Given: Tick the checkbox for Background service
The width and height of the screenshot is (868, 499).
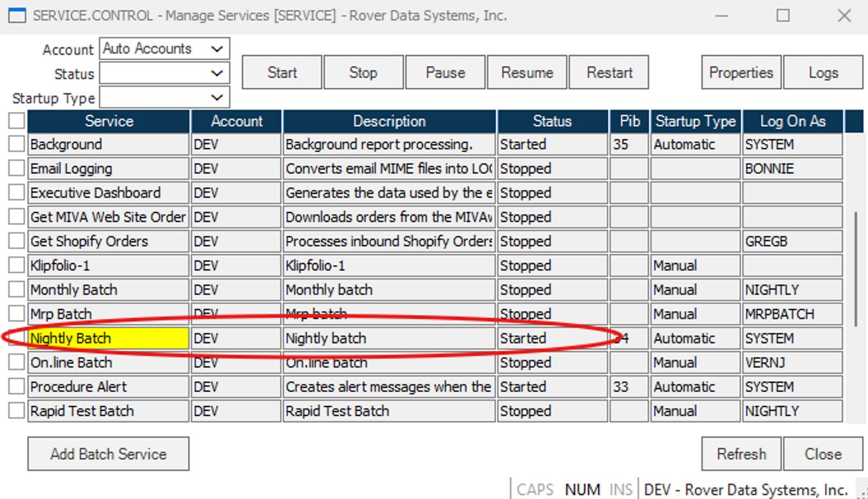Looking at the screenshot, I should [x=17, y=145].
